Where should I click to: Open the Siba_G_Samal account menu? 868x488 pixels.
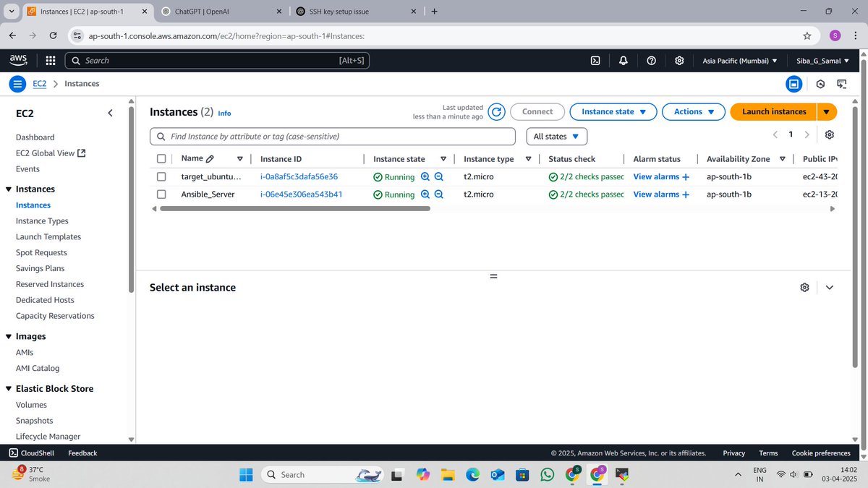point(822,61)
